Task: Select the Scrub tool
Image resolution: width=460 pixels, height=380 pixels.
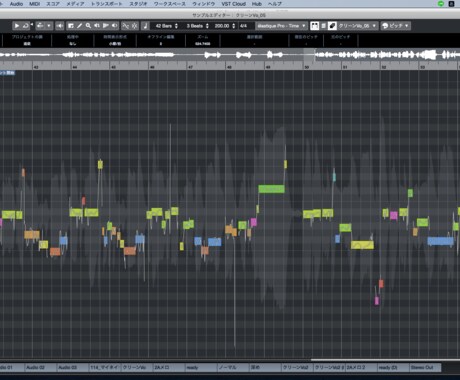Action: (x=106, y=26)
